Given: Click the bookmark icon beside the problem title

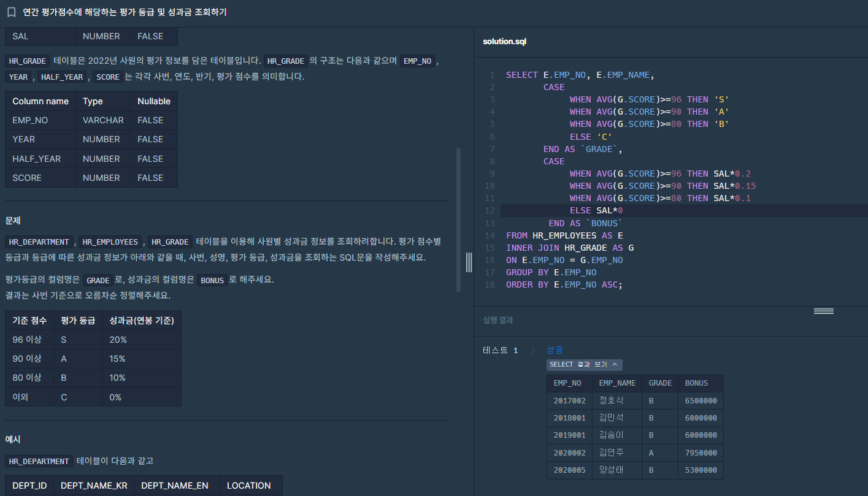Looking at the screenshot, I should pyautogui.click(x=11, y=12).
